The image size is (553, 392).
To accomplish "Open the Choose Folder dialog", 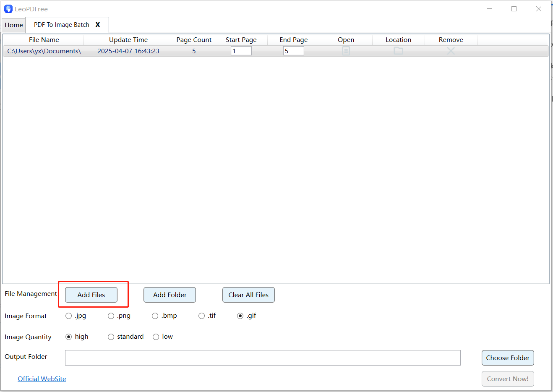I will coord(508,358).
